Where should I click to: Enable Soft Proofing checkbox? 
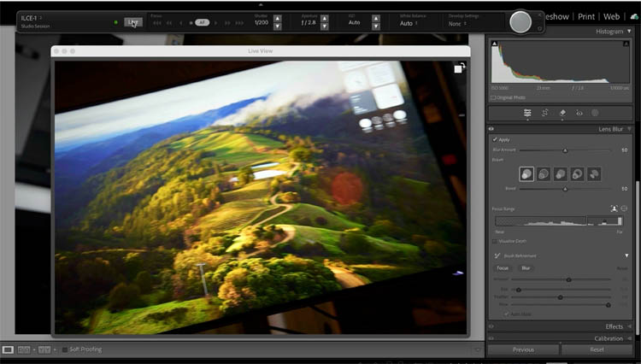pyautogui.click(x=65, y=349)
